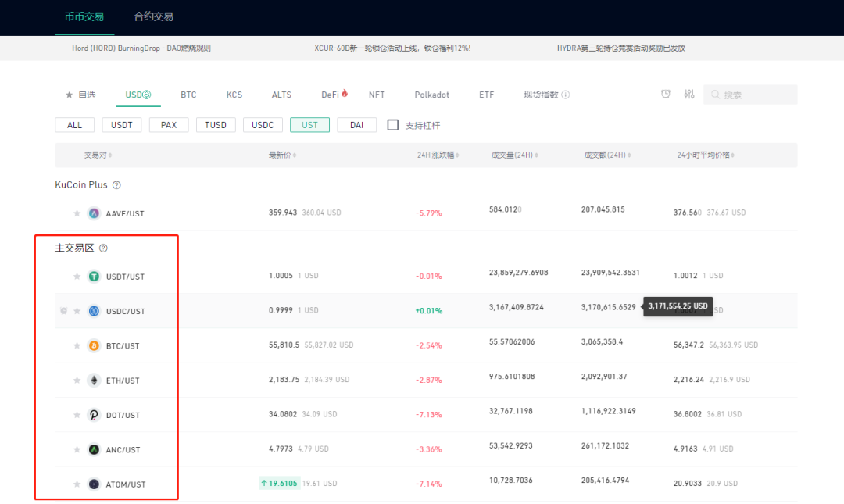Open the XCUR-60D lock-up announcement link
Image resolution: width=844 pixels, height=504 pixels.
point(392,48)
